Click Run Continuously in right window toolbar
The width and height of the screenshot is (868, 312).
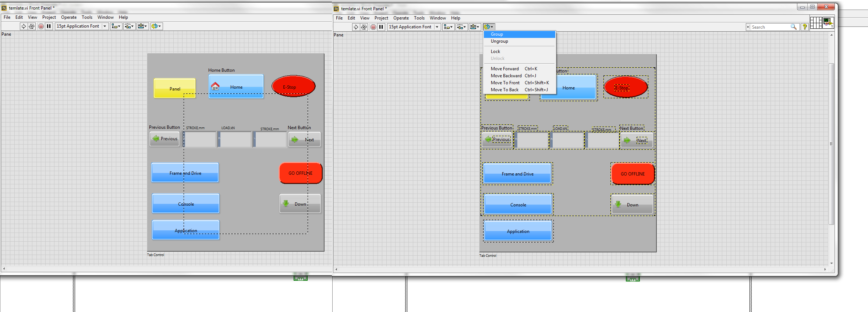(364, 27)
